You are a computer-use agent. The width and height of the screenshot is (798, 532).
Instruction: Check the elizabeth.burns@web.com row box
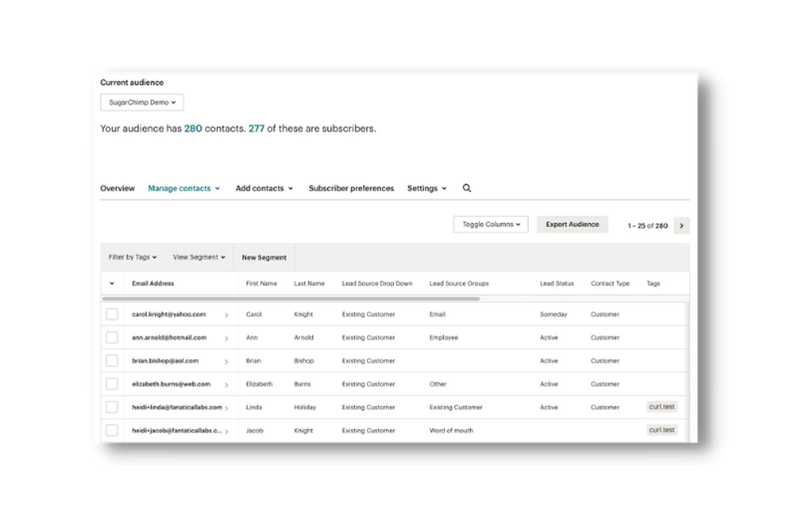112,384
